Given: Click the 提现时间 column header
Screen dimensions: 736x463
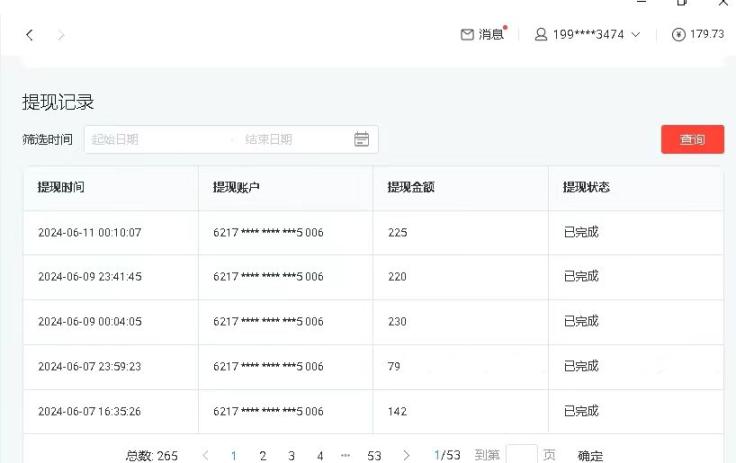Looking at the screenshot, I should tap(61, 187).
